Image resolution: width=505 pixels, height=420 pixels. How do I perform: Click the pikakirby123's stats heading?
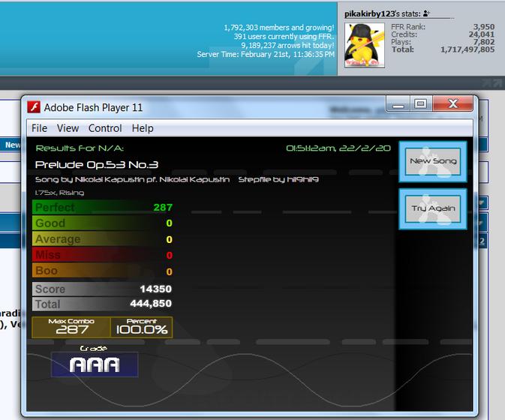[x=382, y=13]
